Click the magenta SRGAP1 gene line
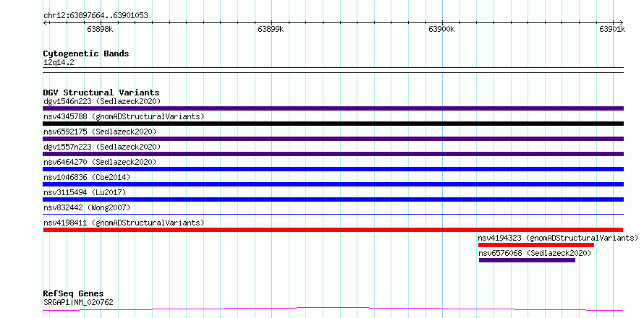The width and height of the screenshot is (644, 318). (x=333, y=309)
